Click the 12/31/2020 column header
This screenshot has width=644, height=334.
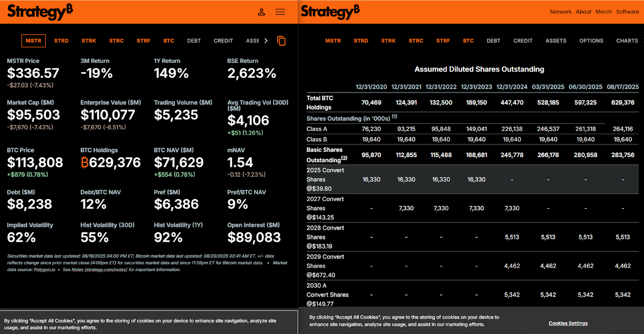(371, 87)
